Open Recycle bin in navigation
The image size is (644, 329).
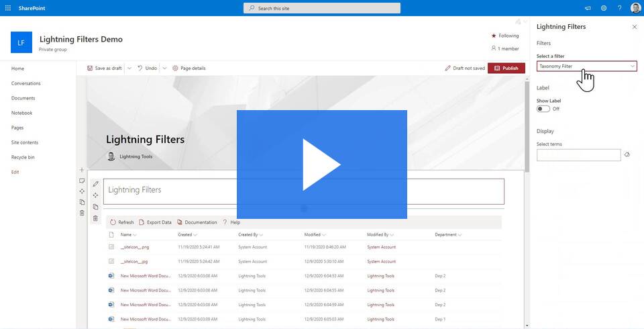23,158
